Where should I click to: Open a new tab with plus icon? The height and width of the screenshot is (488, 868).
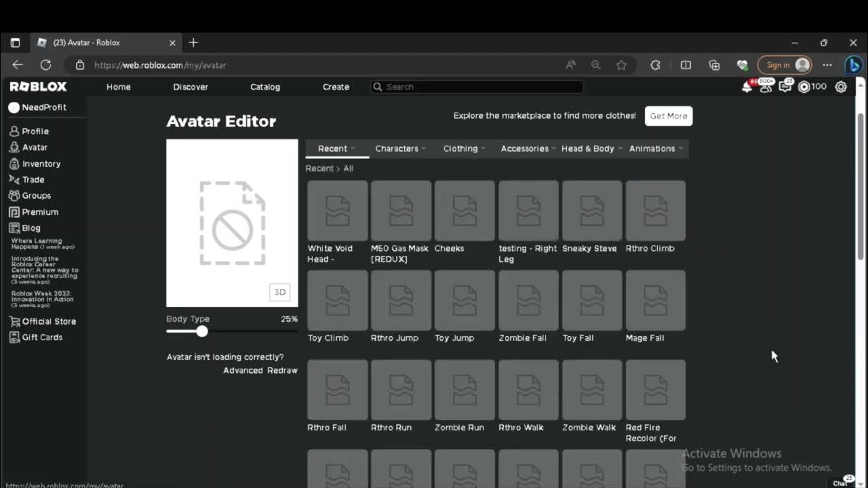click(193, 43)
